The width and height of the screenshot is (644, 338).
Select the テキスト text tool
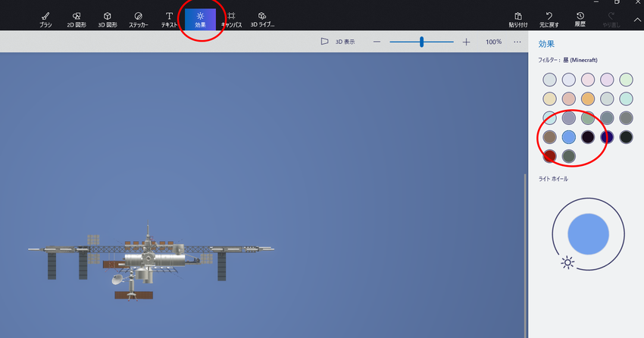click(x=169, y=19)
